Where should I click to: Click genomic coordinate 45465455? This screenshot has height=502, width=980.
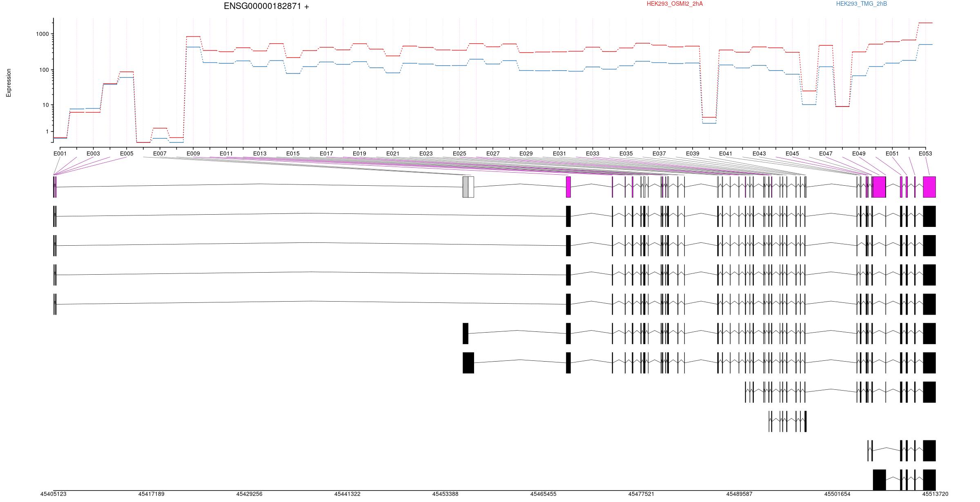(x=543, y=494)
